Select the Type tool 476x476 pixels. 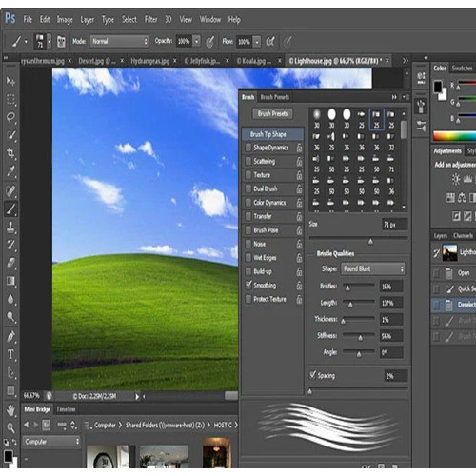10,354
